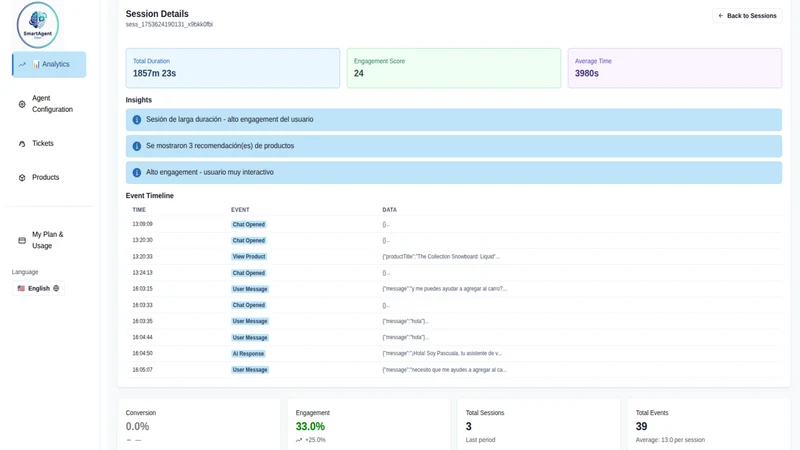Image resolution: width=800 pixels, height=450 pixels.
Task: Click the productTitle Collection Snowboard data cell
Action: (x=441, y=257)
